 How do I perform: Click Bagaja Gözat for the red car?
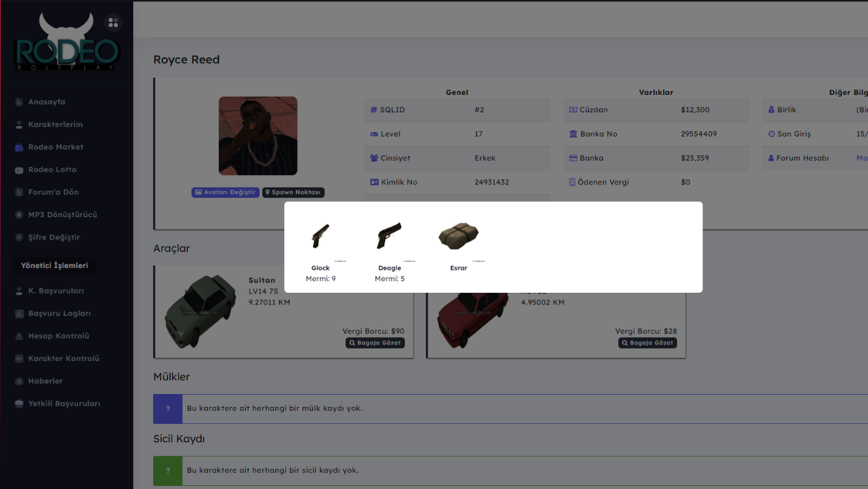tap(647, 343)
